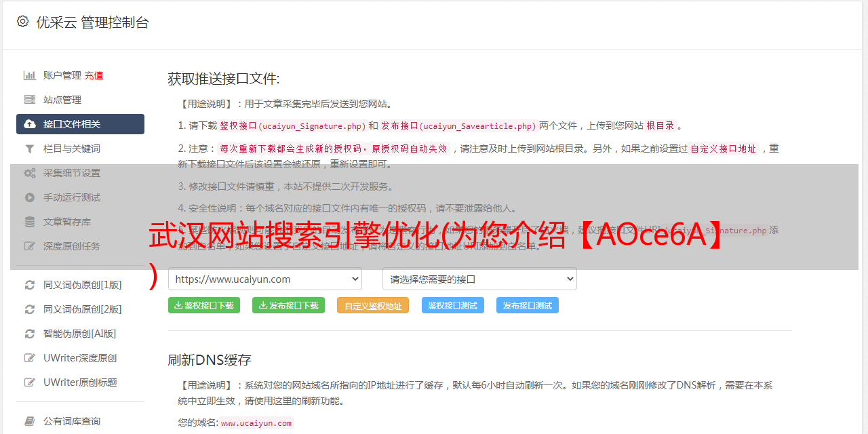Click the refresh icon for 同义词伪原创[2版]

tap(30, 309)
